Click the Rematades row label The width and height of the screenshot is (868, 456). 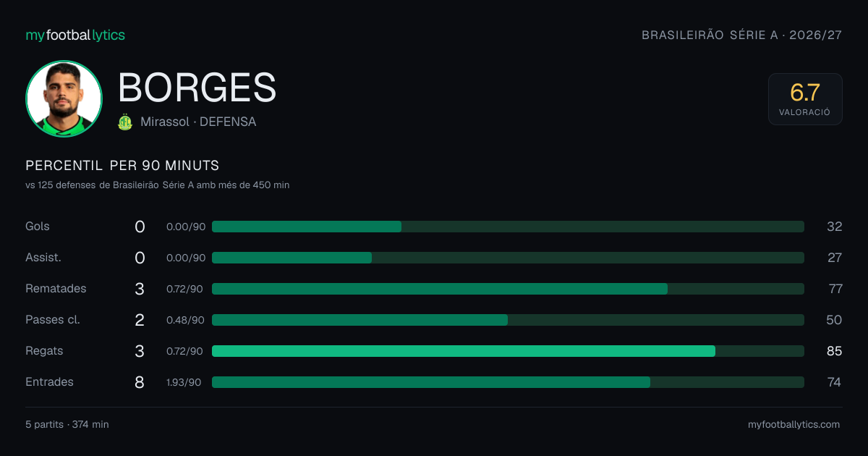(x=56, y=289)
